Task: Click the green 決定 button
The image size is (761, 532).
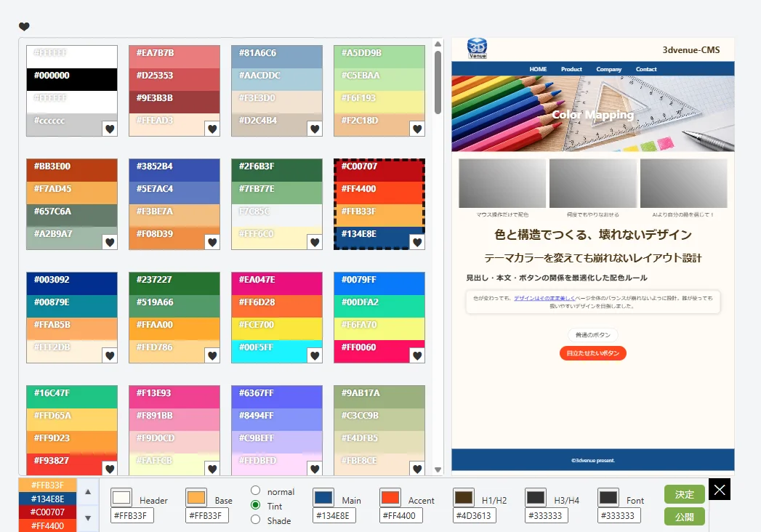Action: tap(684, 494)
